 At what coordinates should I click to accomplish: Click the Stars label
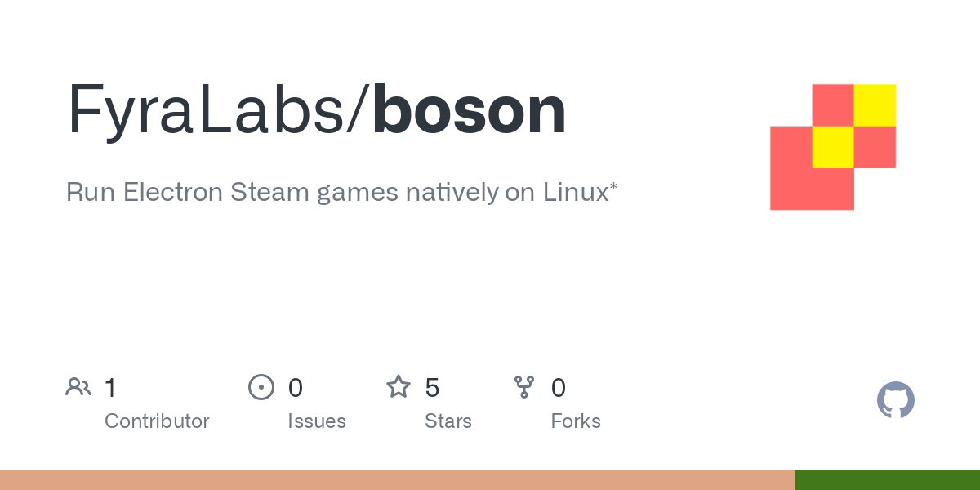click(448, 421)
